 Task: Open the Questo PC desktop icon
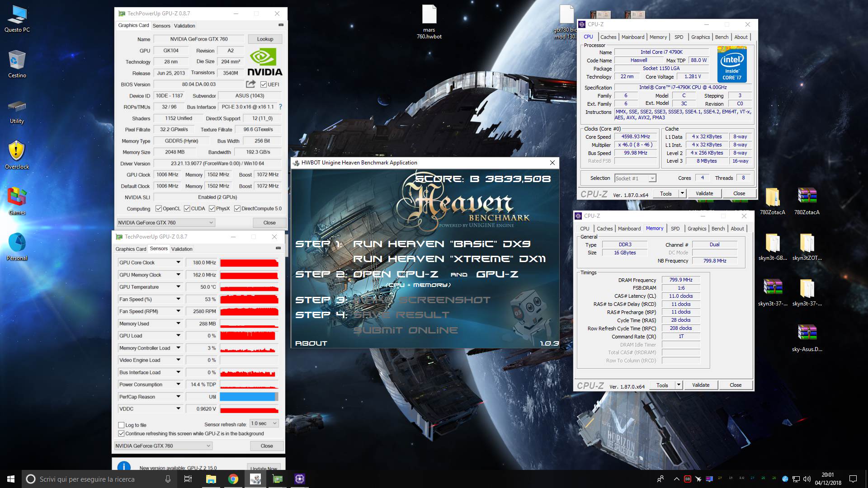coord(17,19)
